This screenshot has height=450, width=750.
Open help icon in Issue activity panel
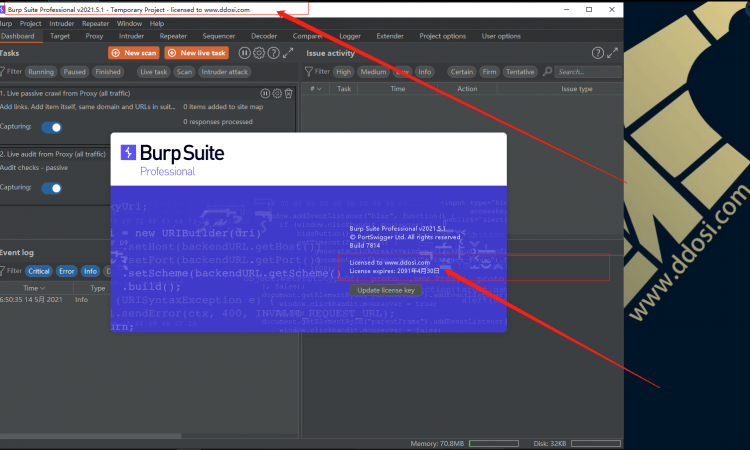point(597,53)
